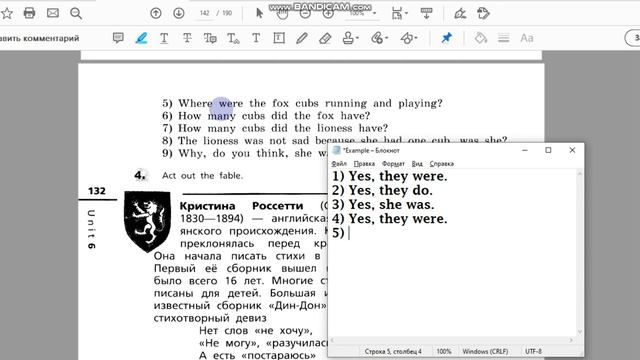Click the '100%' zoom status in Notepad
640x360 pixels.
444,351
